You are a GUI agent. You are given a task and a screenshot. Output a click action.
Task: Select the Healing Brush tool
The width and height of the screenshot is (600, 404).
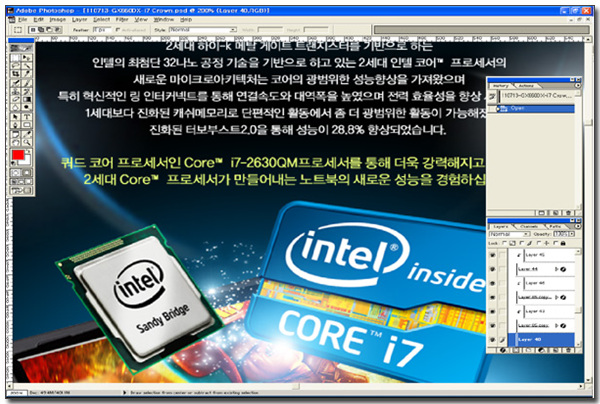15,83
